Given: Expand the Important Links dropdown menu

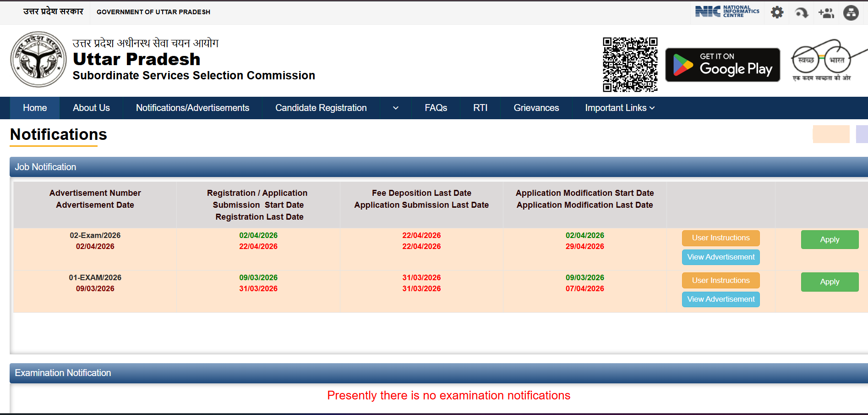Looking at the screenshot, I should tap(620, 108).
